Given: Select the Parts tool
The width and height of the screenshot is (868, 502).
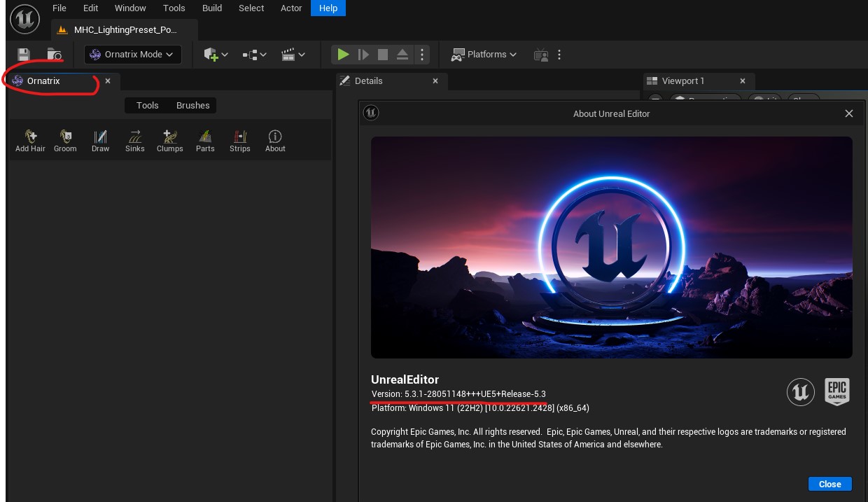Looking at the screenshot, I should click(205, 140).
